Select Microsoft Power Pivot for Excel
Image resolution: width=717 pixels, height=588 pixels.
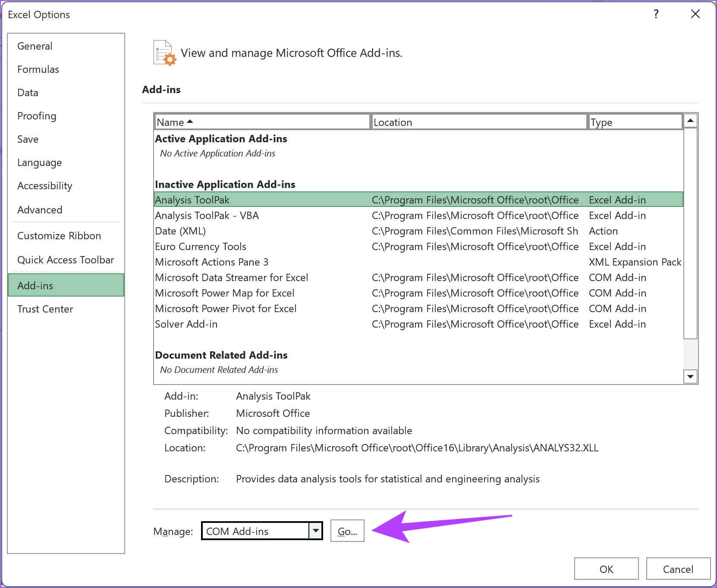click(418, 308)
